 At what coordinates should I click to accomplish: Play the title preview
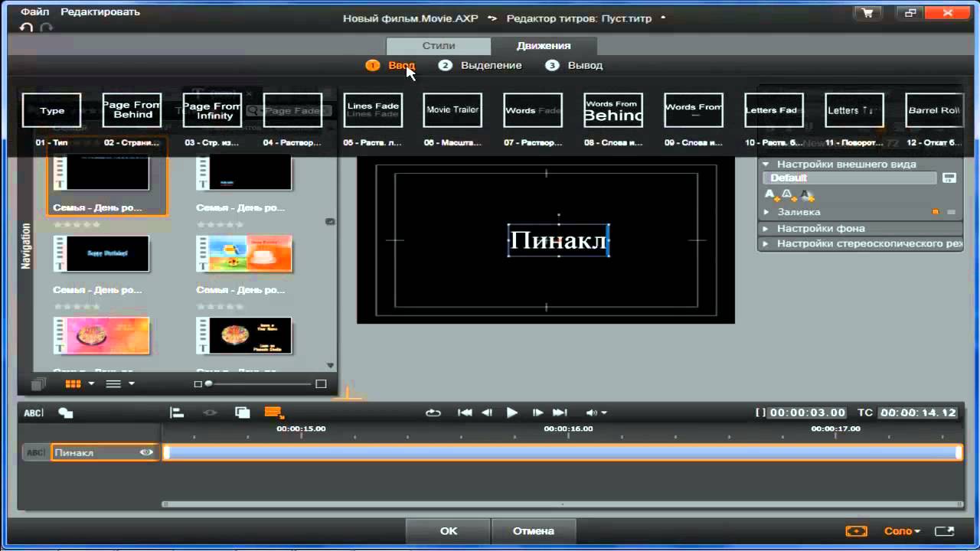coord(512,412)
